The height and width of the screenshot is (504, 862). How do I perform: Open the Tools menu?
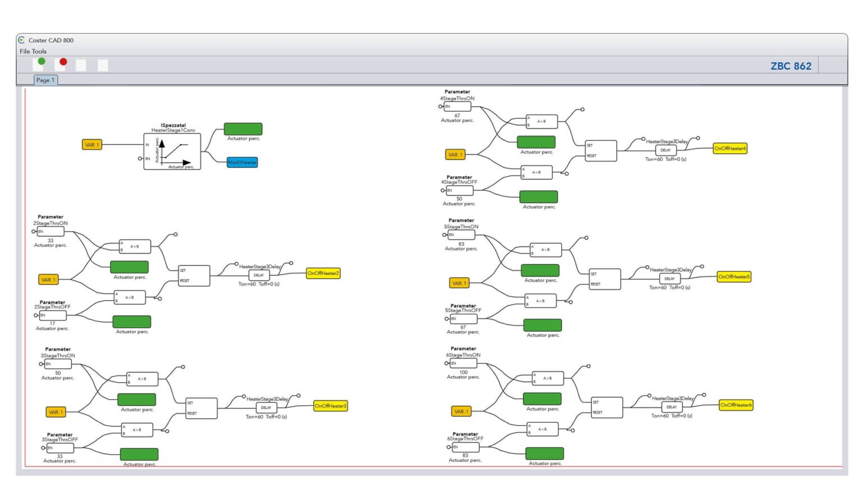click(x=39, y=51)
